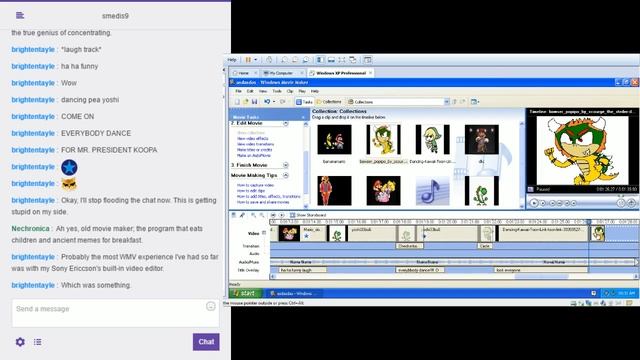Open the How to capture video tip
Viewport: 640px width, 360px height.
pyautogui.click(x=255, y=185)
